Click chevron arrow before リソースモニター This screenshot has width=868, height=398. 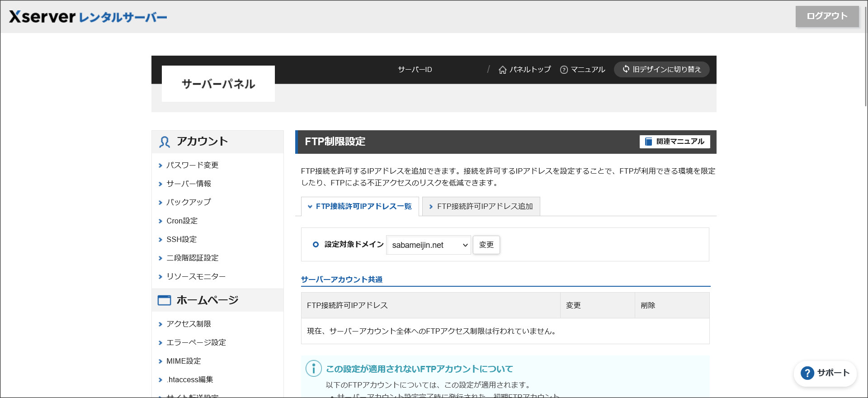(160, 277)
